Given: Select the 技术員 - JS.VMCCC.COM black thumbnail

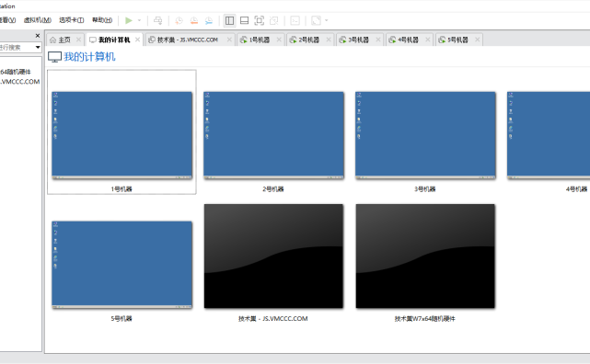Looking at the screenshot, I should (x=273, y=256).
